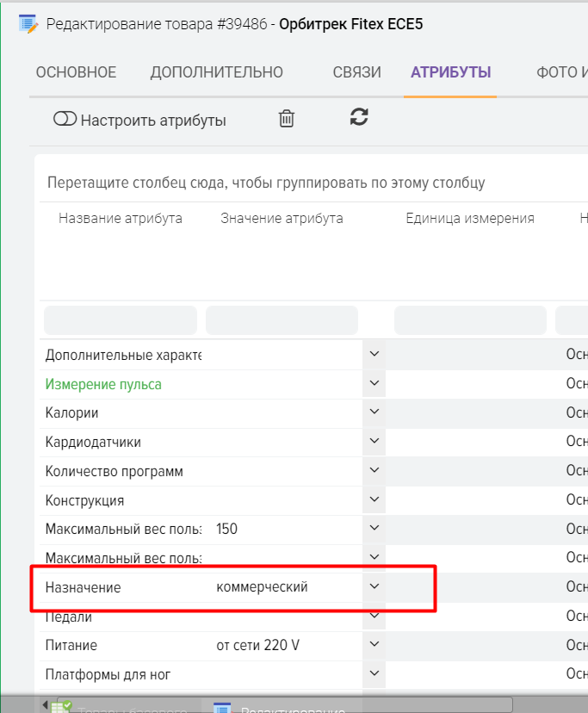
Task: Click the trash delete icon
Action: point(287,119)
